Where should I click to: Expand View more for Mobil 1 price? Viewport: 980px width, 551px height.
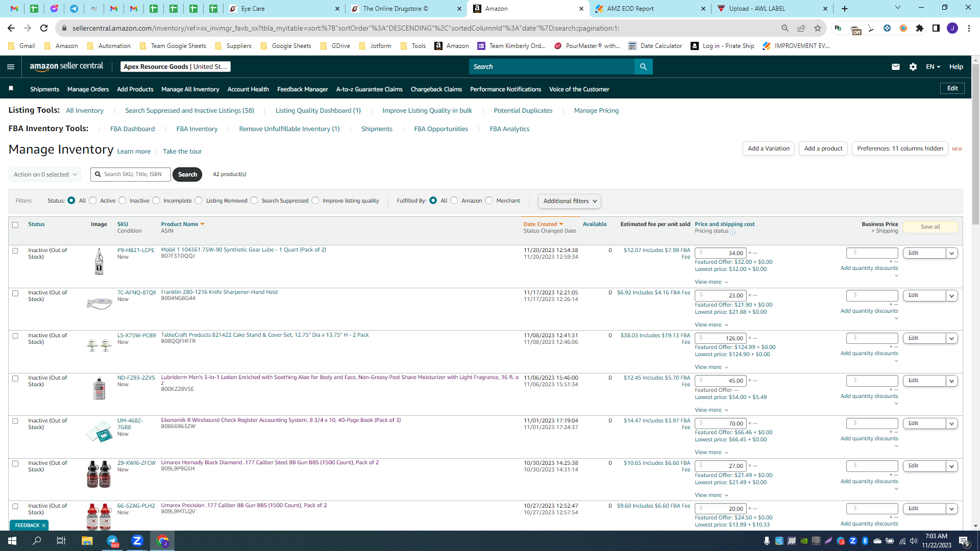(x=712, y=282)
